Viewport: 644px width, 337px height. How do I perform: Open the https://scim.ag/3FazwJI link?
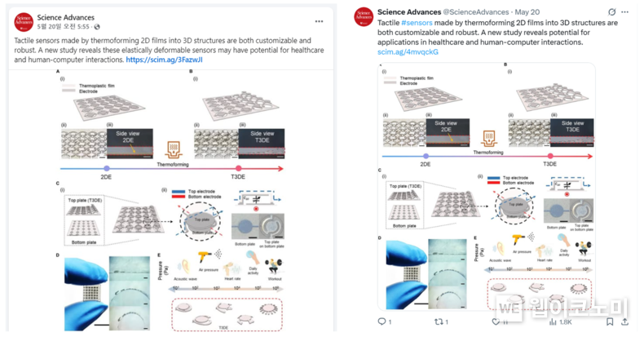pos(165,60)
